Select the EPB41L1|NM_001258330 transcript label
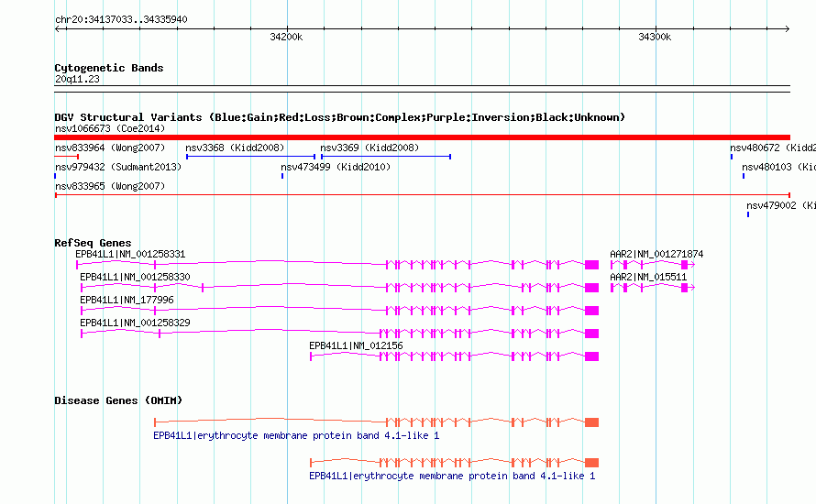 135,277
